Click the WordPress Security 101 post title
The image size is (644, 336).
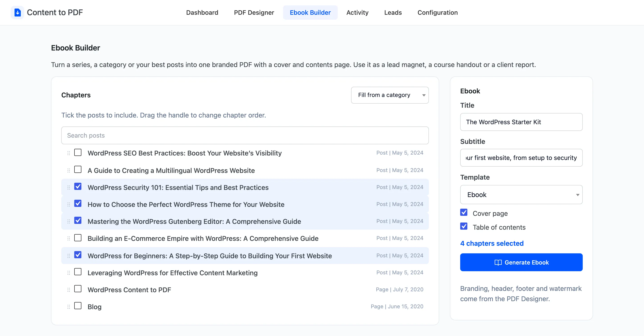tap(178, 188)
